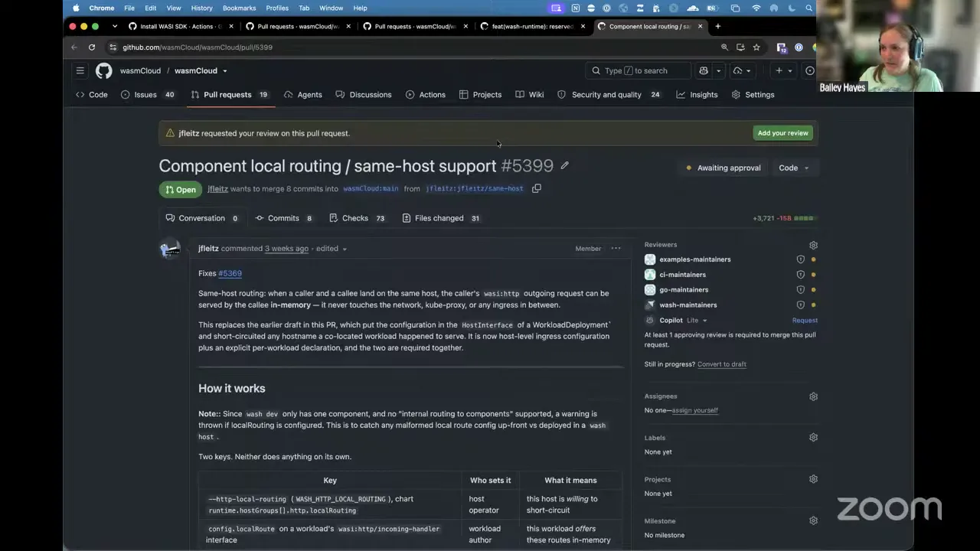Image resolution: width=980 pixels, height=551 pixels.
Task: Click the GitHub search field
Action: [x=639, y=71]
